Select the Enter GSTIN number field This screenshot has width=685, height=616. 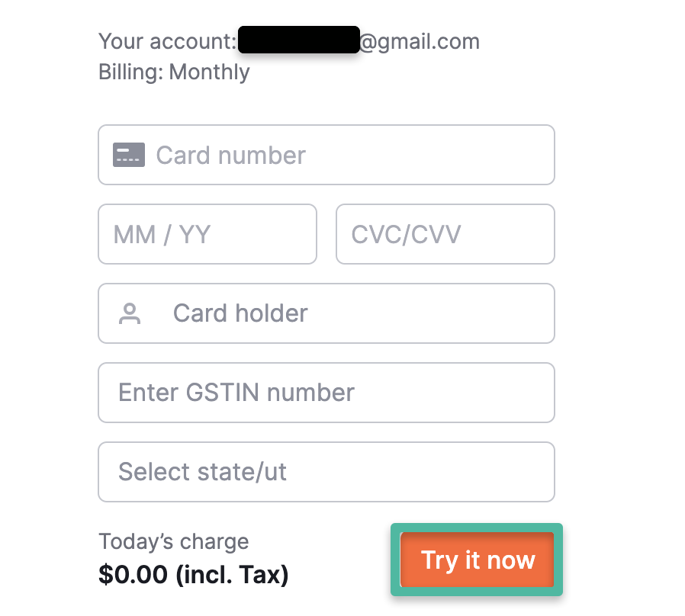click(326, 393)
